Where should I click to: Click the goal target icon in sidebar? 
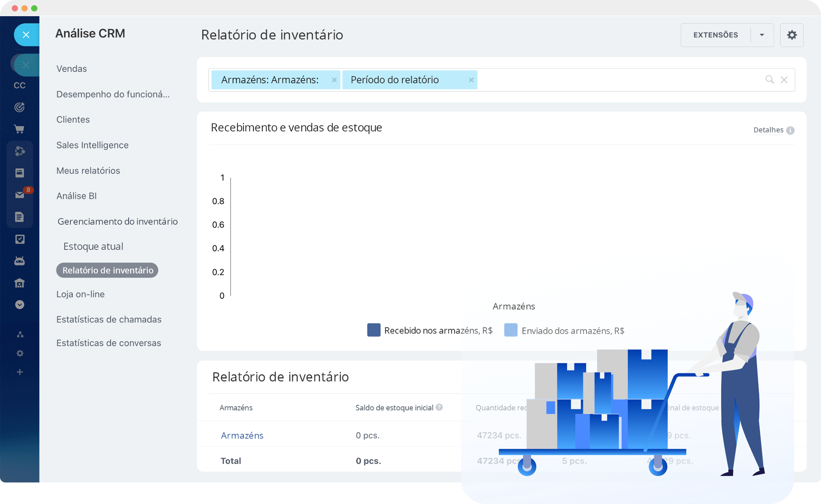(x=19, y=107)
